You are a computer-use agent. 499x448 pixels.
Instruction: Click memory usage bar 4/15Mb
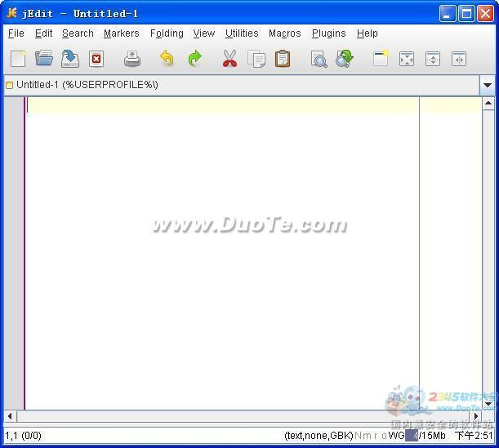pyautogui.click(x=425, y=435)
